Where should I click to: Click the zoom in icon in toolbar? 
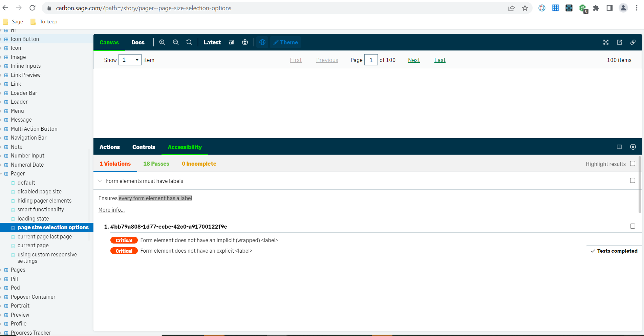tap(162, 42)
